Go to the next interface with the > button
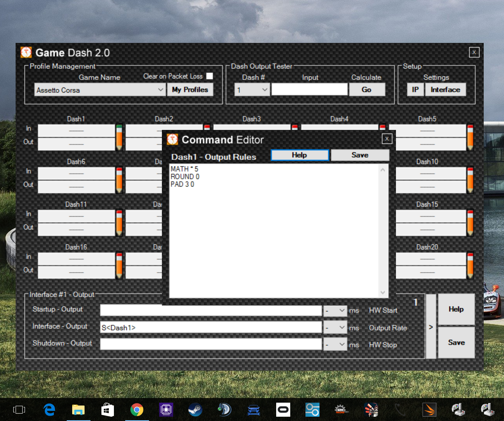The width and height of the screenshot is (504, 421). 431,327
